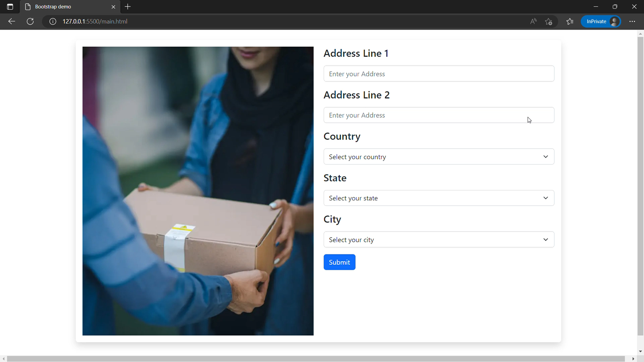Close the Bootstrap demo tab
This screenshot has height=362, width=644.
tap(113, 7)
